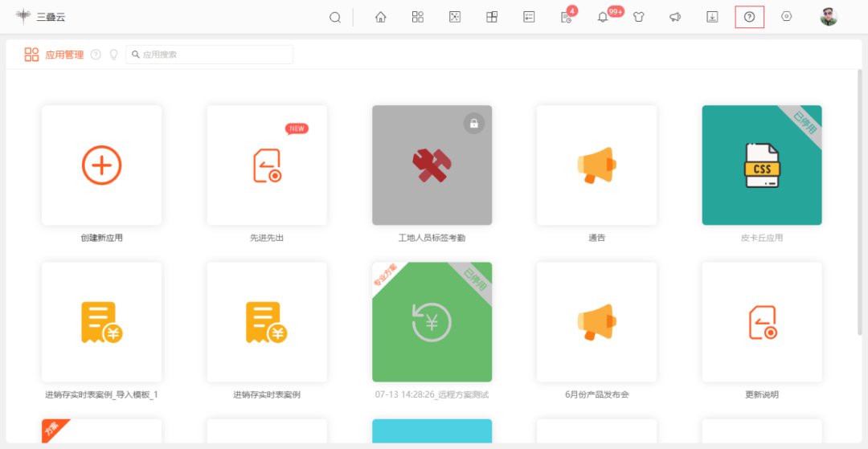868x449 pixels.
Task: Open the task list icon in top bar
Action: pyautogui.click(x=529, y=17)
